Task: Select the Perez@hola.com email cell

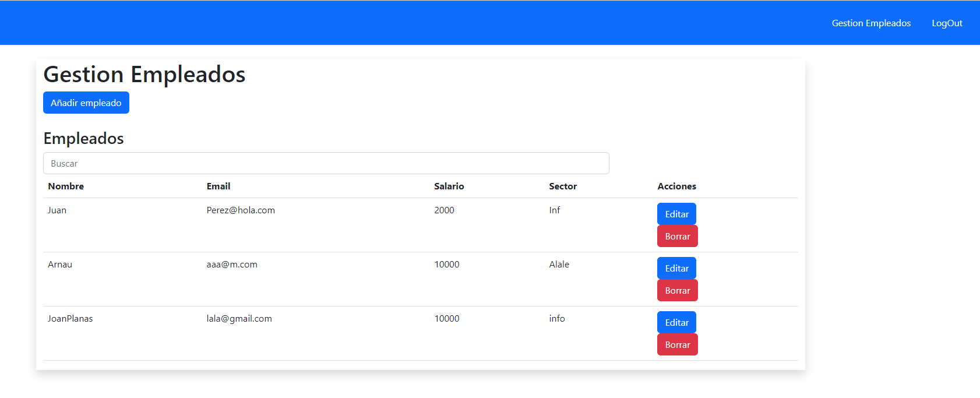Action: (241, 210)
